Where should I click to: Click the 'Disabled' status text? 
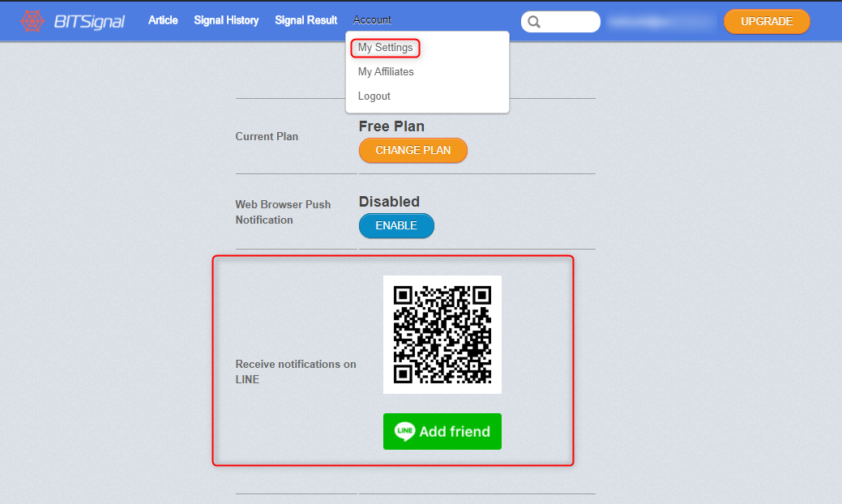pos(389,202)
